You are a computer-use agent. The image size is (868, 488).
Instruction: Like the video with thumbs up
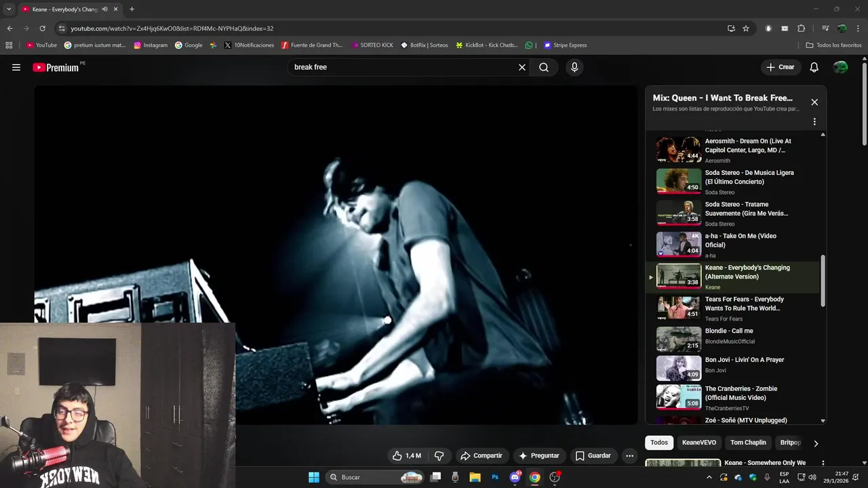407,455
